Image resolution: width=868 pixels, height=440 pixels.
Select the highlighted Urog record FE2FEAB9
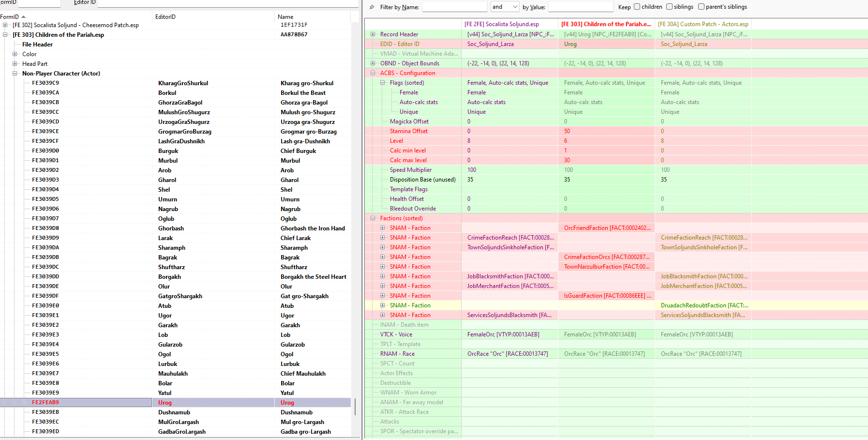tap(175, 403)
